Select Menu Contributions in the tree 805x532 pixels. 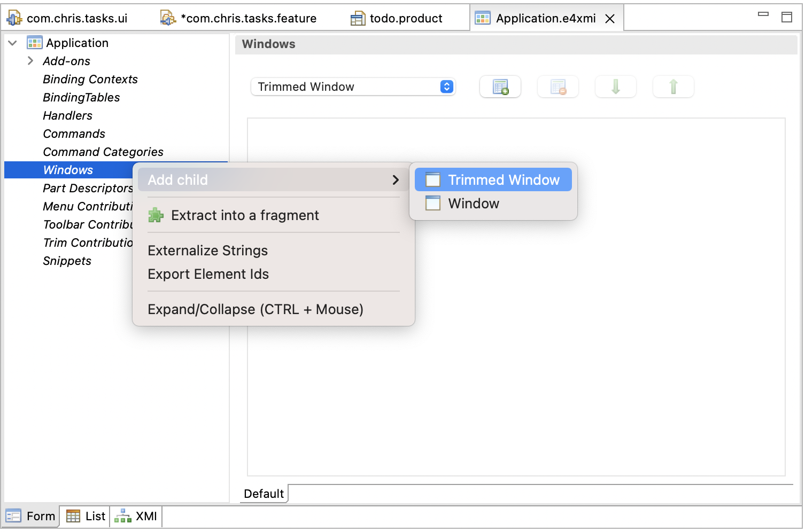click(x=88, y=206)
